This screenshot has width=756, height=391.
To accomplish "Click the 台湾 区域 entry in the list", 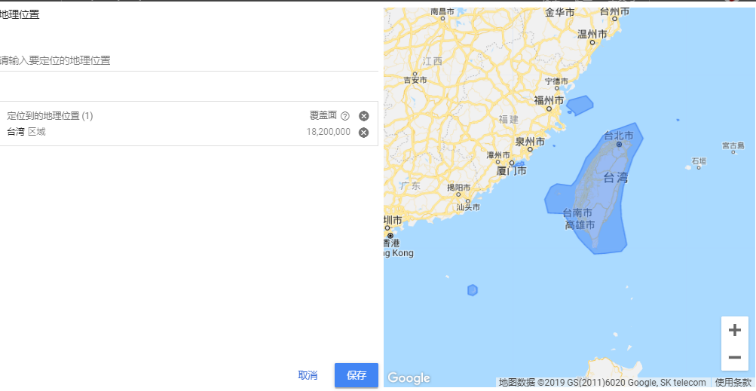I will (x=27, y=132).
